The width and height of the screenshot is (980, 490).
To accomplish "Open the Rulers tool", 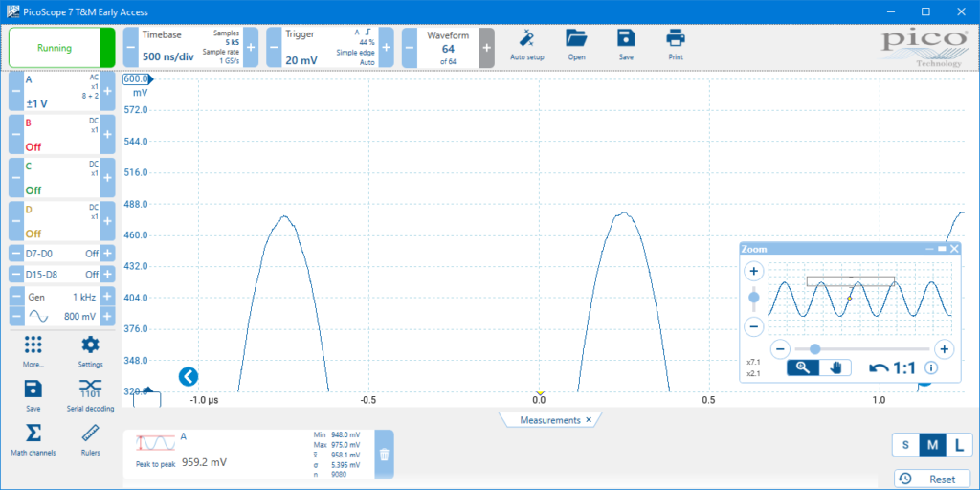I will (x=91, y=434).
